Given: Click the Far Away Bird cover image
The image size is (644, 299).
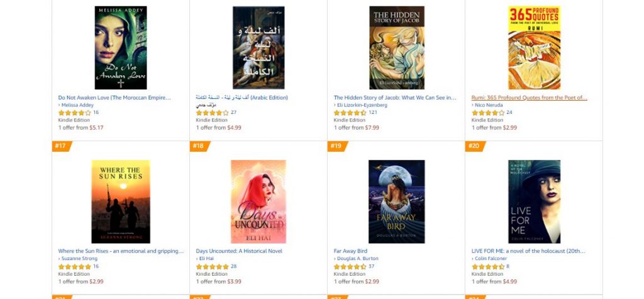Looking at the screenshot, I should (x=396, y=201).
